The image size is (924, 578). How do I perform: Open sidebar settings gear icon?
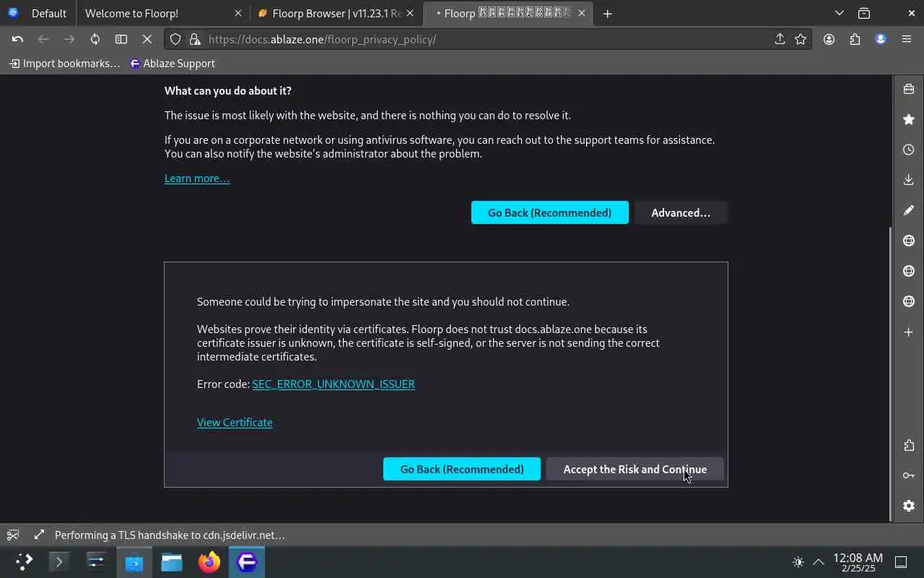click(909, 506)
